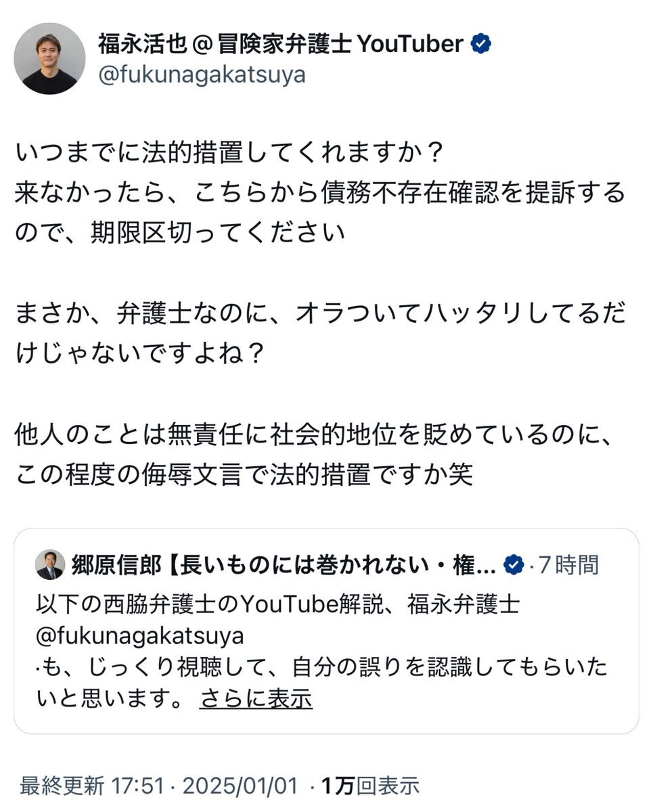Image resolution: width=653 pixels, height=812 pixels.
Task: Open the quoted author name 郷原信郎
Action: pos(116,564)
